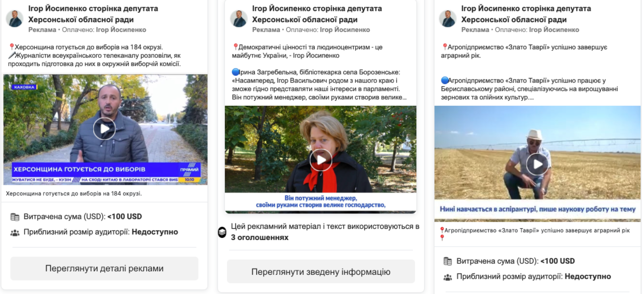The height and width of the screenshot is (294, 644).
Task: Click the stacked layers icon near 3 оголошеннях
Action: 222,232
